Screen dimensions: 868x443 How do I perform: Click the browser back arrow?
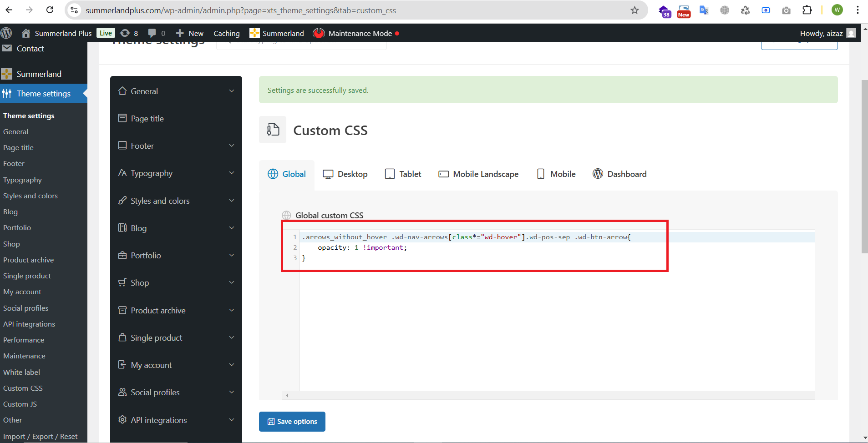tap(9, 10)
